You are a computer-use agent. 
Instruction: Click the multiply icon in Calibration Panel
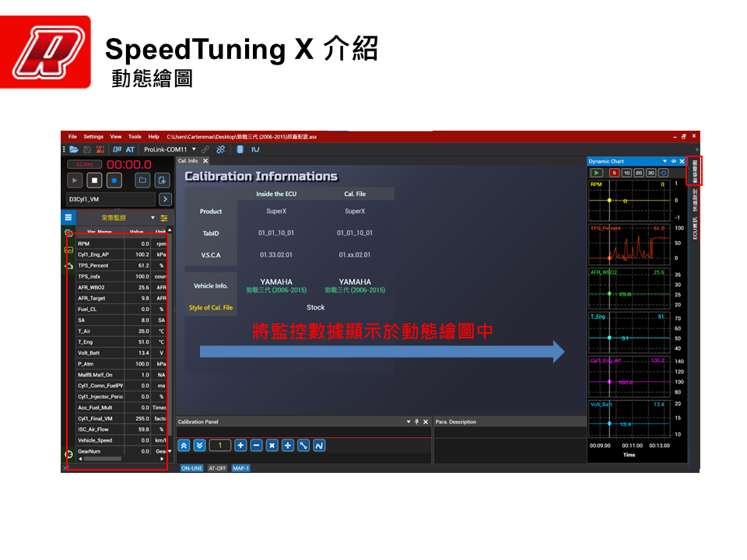[x=272, y=446]
